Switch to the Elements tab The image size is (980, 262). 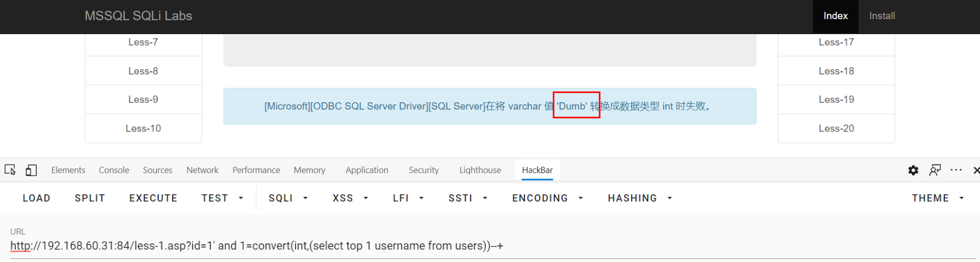(x=68, y=170)
